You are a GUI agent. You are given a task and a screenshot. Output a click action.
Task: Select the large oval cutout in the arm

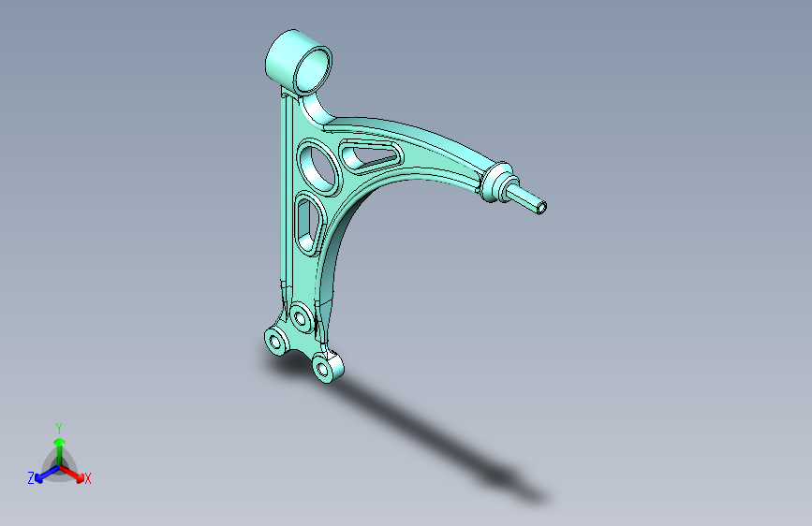[319, 168]
